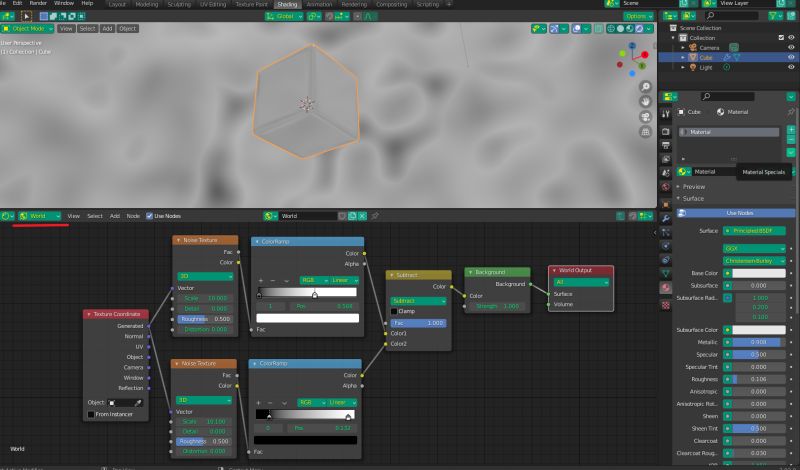Viewport: 800px width, 470px height.
Task: Open the Render menu
Action: point(38,3)
